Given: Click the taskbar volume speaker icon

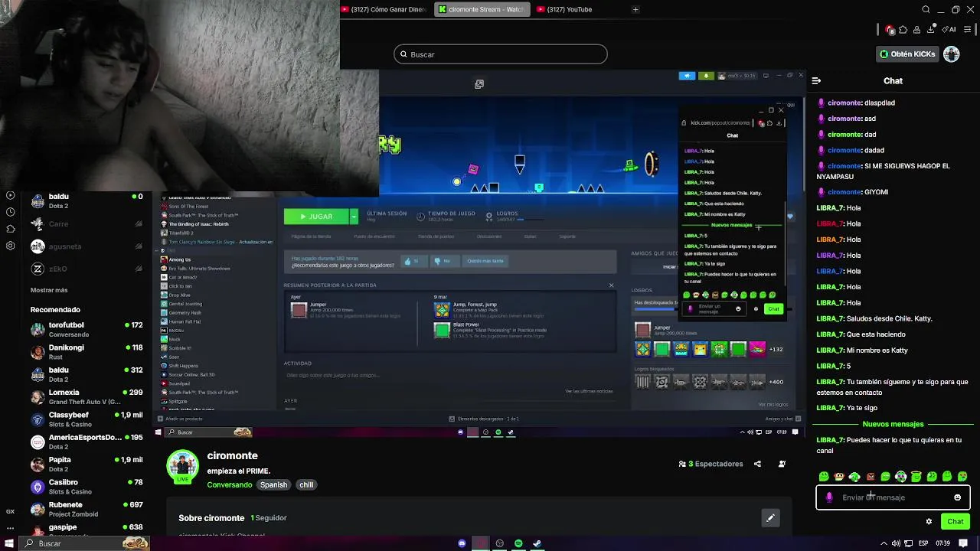Looking at the screenshot, I should 896,543.
